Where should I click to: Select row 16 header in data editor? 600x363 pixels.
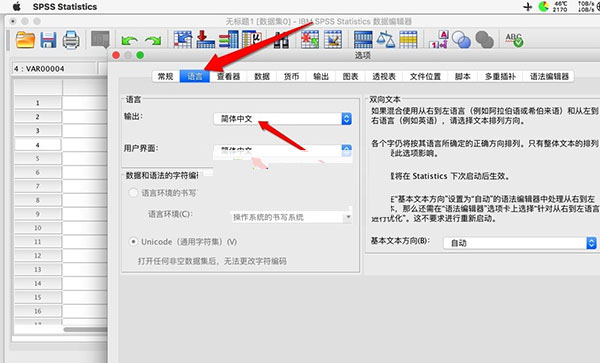[x=38, y=311]
